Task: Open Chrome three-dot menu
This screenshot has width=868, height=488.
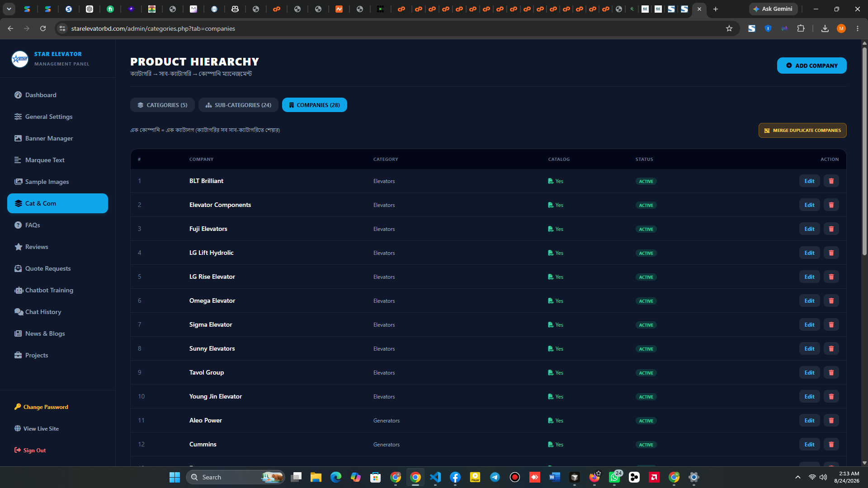Action: point(857,28)
